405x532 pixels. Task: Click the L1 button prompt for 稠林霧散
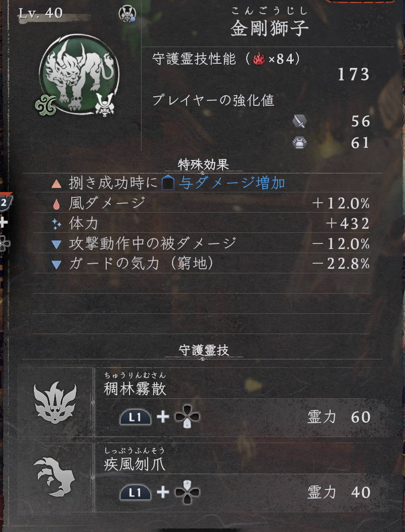click(135, 417)
